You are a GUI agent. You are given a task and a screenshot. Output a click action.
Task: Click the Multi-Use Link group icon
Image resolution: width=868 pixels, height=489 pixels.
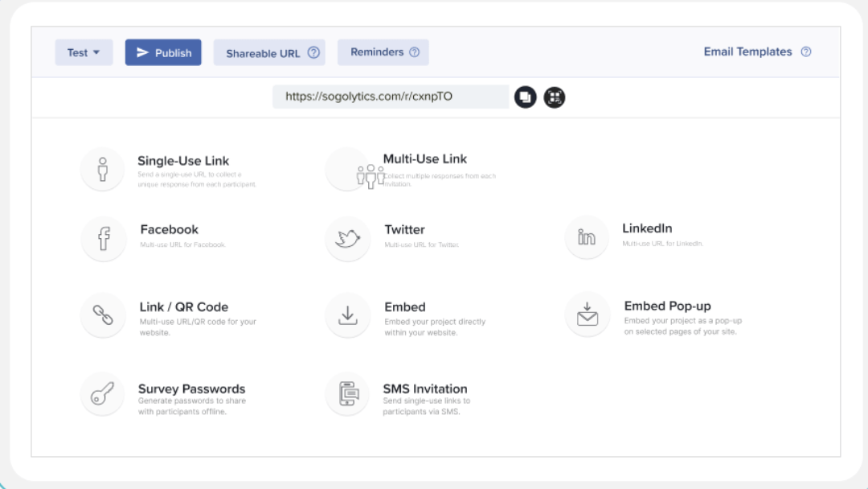(x=371, y=176)
